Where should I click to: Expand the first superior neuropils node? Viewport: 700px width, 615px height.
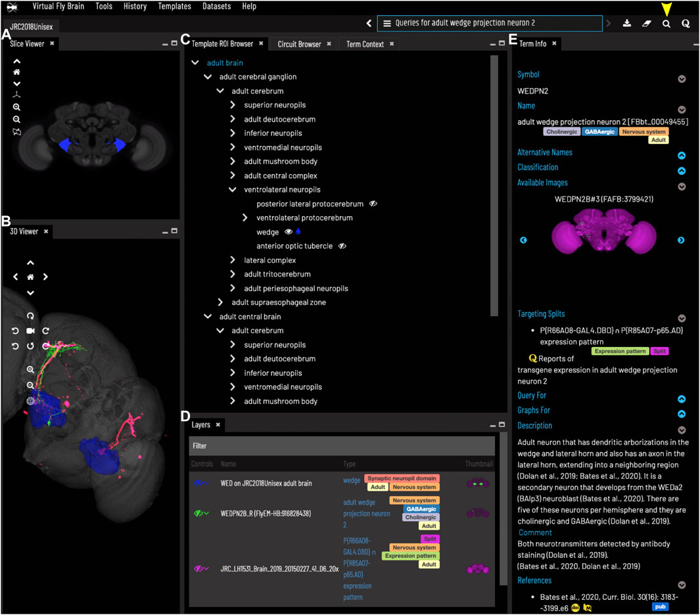pyautogui.click(x=232, y=105)
